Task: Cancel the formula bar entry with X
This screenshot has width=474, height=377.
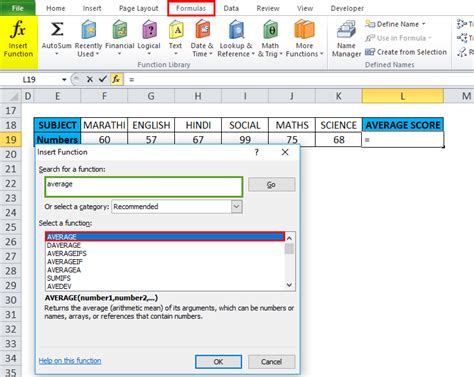Action: click(x=90, y=79)
